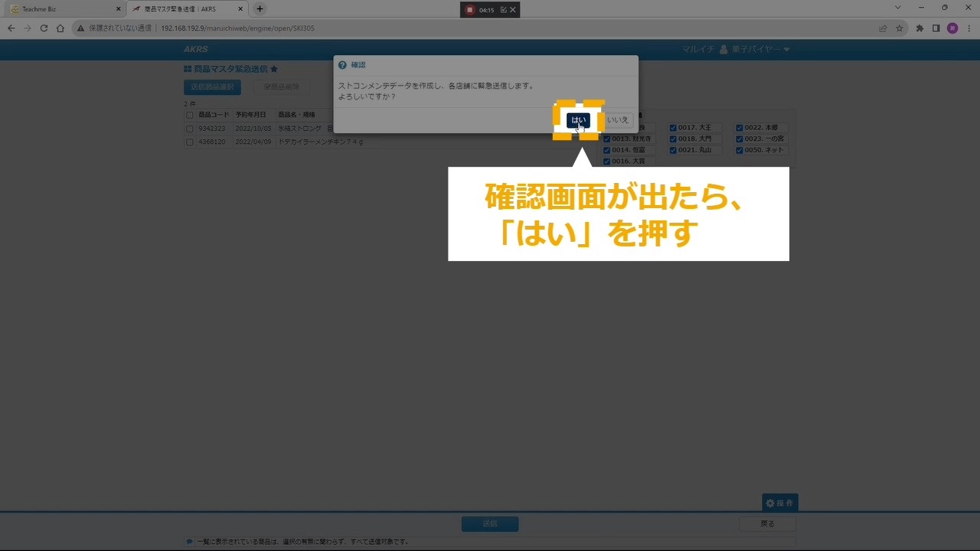The image size is (980, 551).
Task: Bookmark this page with the star icon
Action: (900, 28)
